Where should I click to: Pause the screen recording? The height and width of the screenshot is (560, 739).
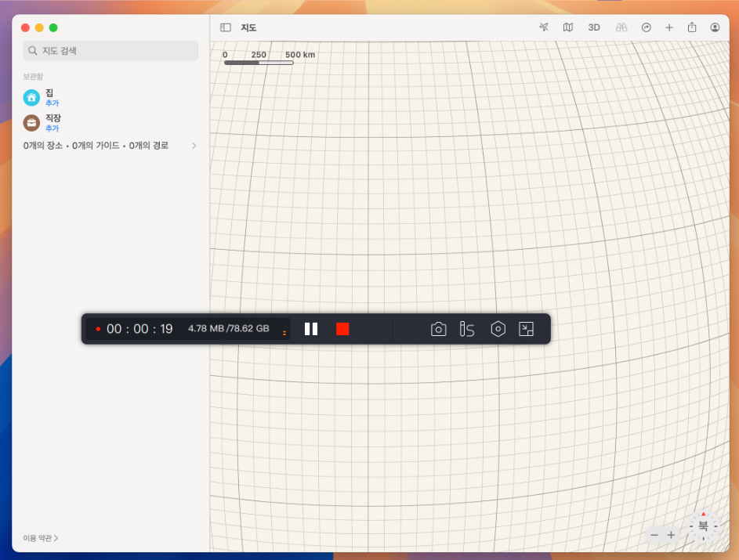tap(311, 329)
